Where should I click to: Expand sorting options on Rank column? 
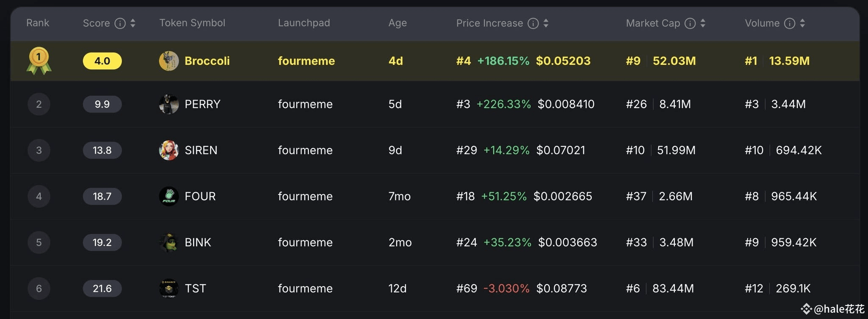pos(38,23)
